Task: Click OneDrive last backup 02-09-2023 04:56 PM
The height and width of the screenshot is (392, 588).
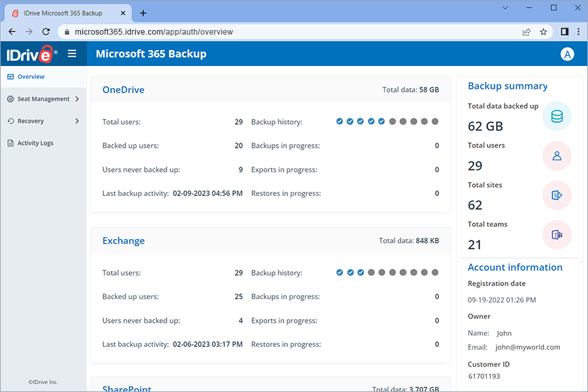Action: (x=207, y=193)
